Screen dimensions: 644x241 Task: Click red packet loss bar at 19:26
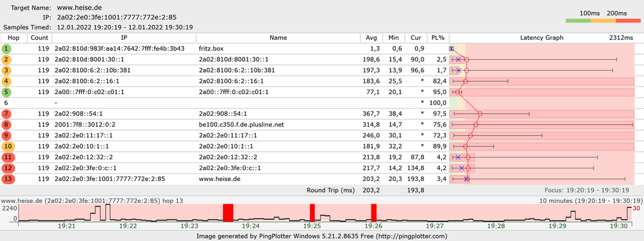click(x=374, y=213)
